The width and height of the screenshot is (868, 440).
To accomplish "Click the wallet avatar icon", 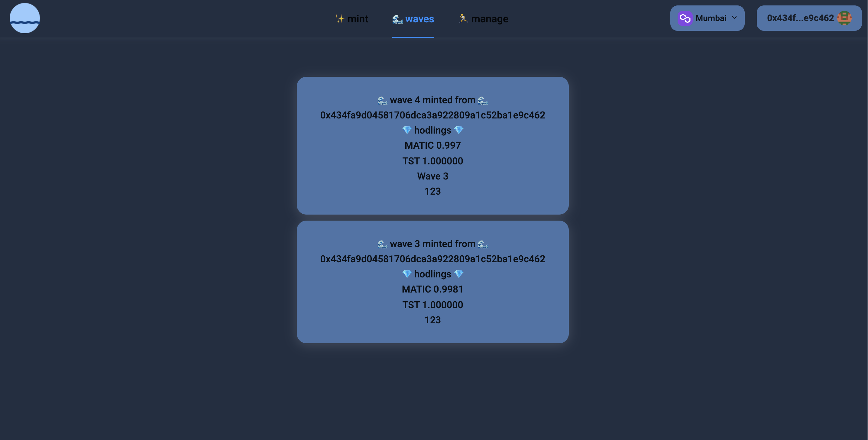I will click(x=844, y=18).
